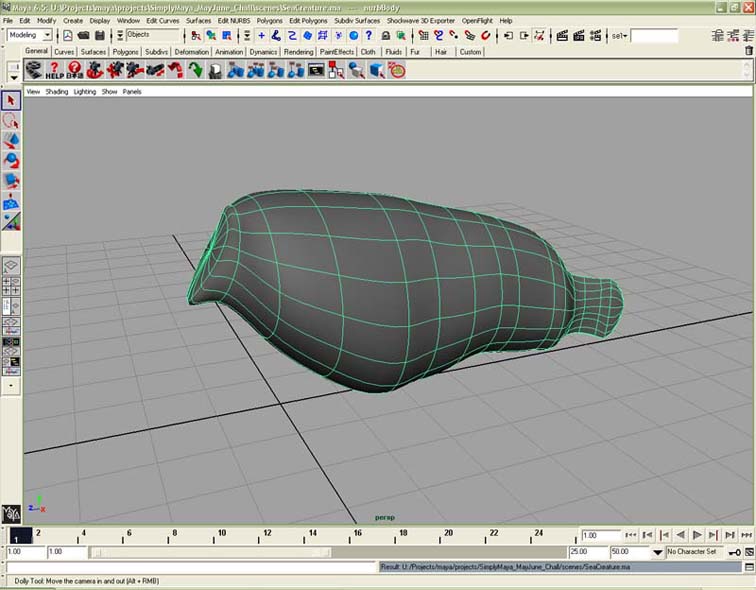Click the MEL command line input
This screenshot has width=756, height=590.
191,567
